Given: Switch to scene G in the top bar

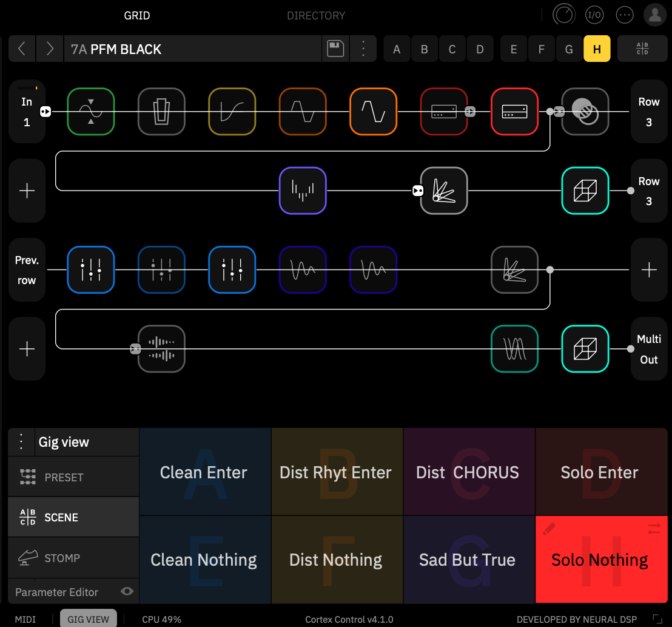Looking at the screenshot, I should point(569,49).
